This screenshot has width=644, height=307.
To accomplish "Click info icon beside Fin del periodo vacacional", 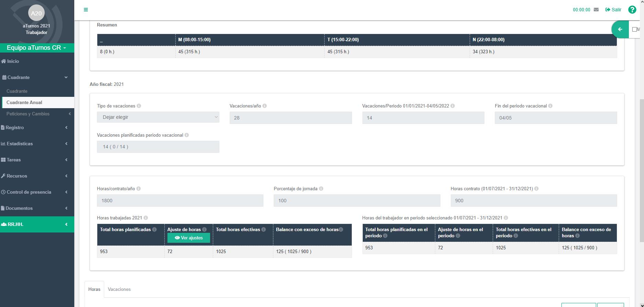I will tap(550, 106).
